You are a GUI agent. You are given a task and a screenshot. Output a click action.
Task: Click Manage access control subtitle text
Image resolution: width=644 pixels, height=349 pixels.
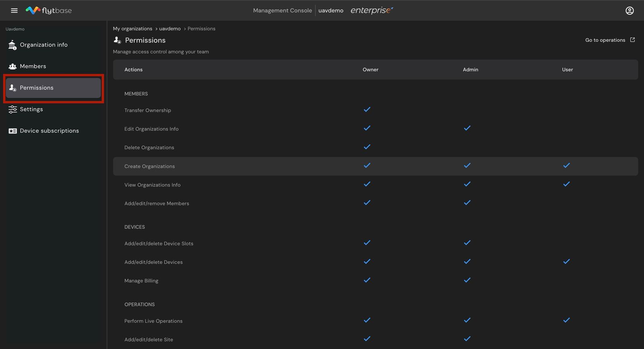click(x=161, y=52)
